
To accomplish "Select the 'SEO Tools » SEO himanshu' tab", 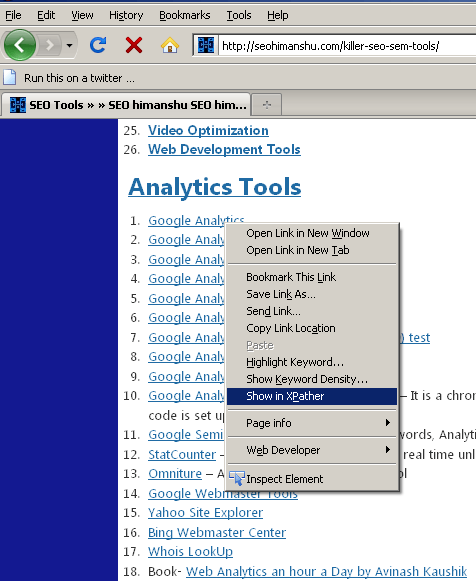I will pyautogui.click(x=126, y=105).
